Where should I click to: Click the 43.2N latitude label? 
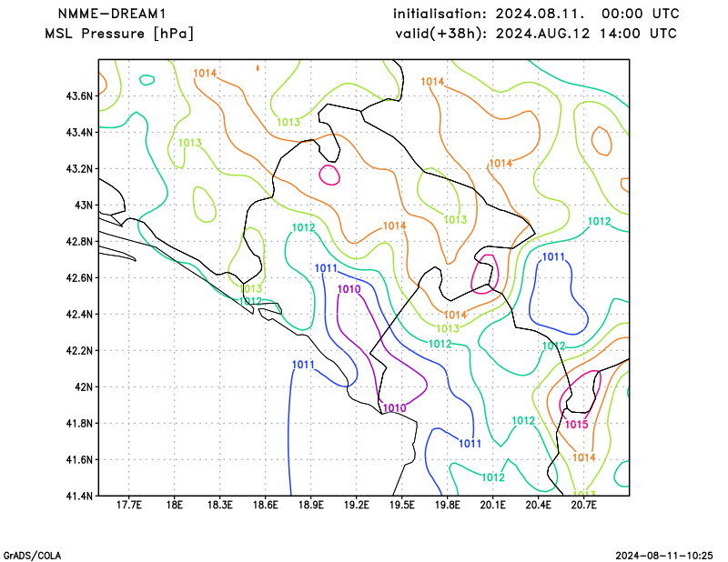pos(79,169)
